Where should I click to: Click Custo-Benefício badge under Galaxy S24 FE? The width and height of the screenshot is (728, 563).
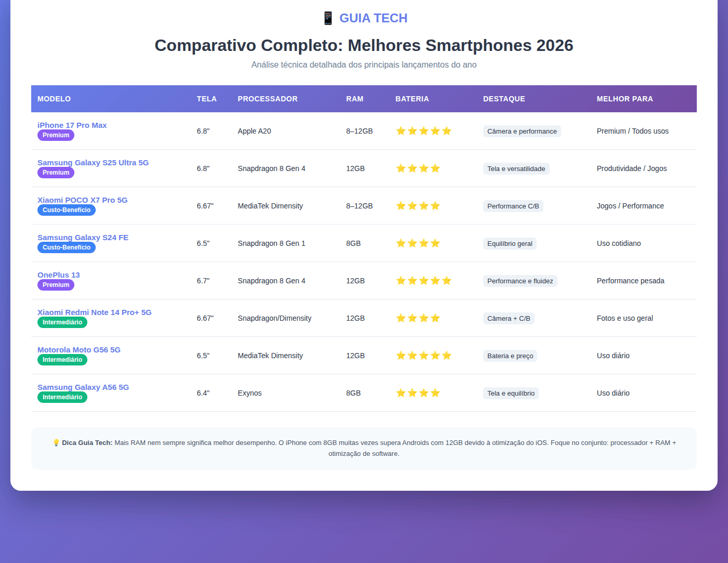click(x=67, y=247)
